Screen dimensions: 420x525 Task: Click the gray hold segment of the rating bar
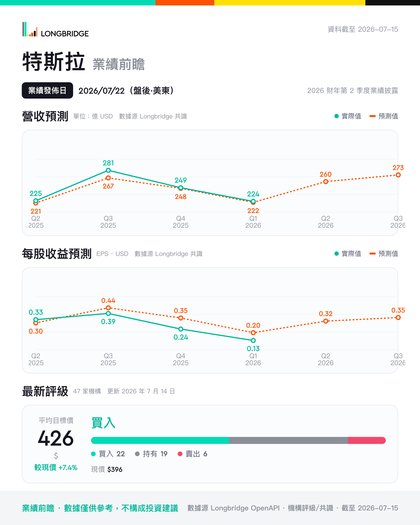pyautogui.click(x=288, y=440)
